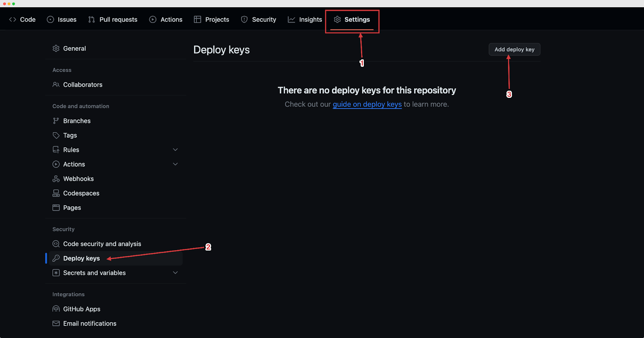Click the 'Code and automation' section label

click(80, 106)
